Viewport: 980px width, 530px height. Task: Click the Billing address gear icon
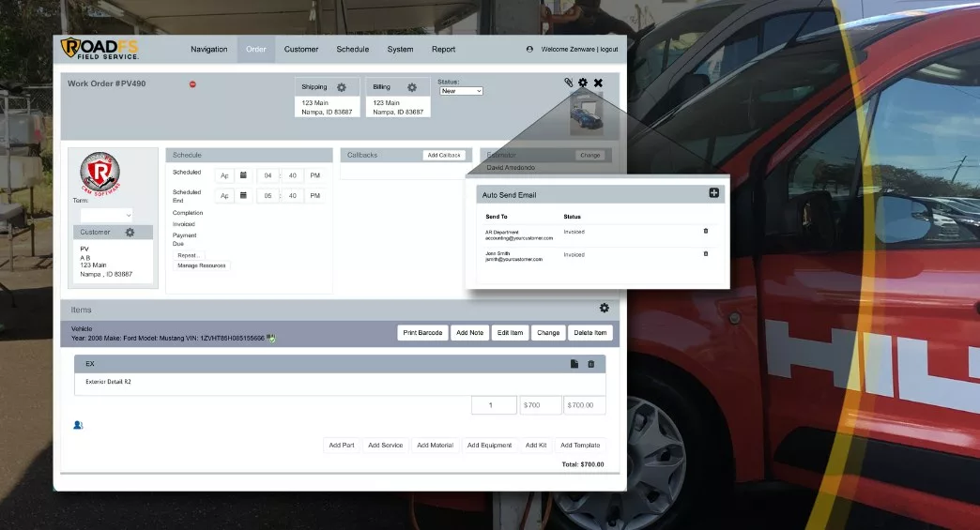412,87
